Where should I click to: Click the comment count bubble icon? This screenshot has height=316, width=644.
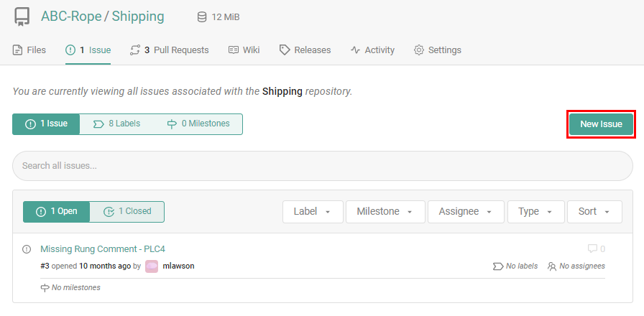click(592, 249)
